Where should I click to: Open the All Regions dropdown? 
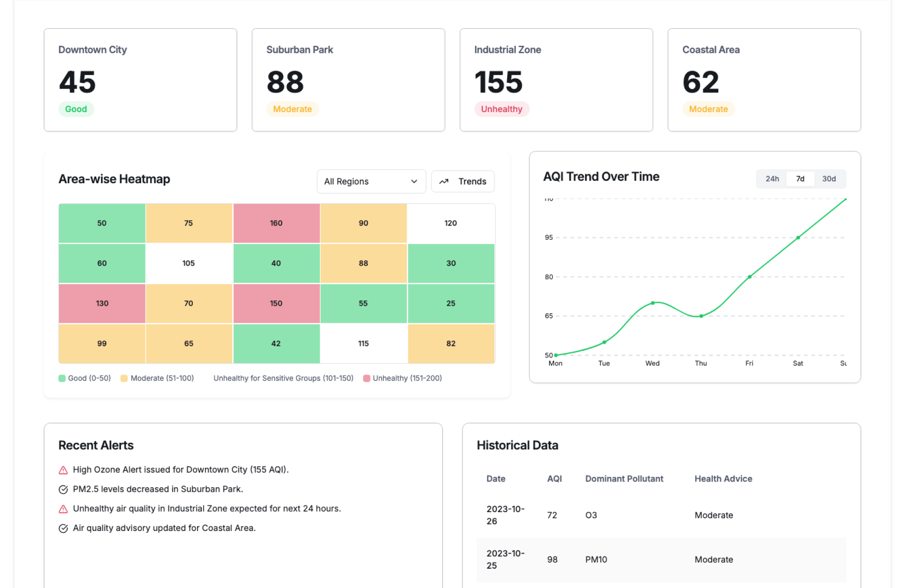(x=371, y=181)
